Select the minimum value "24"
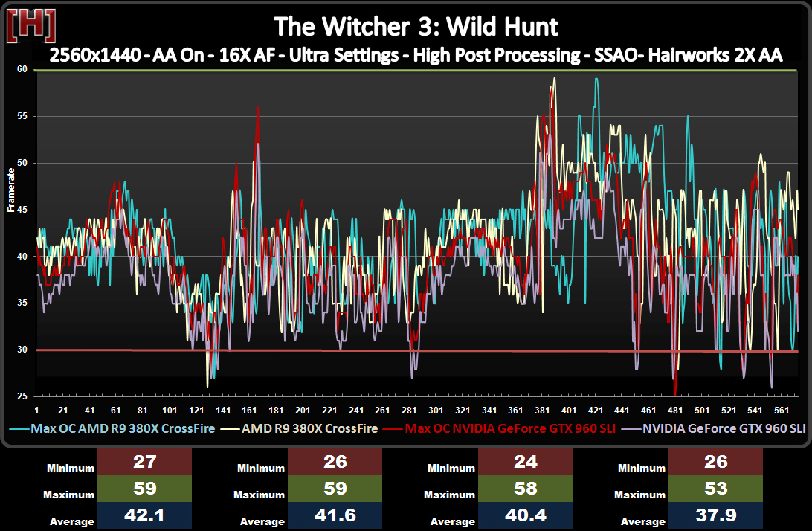Viewport: 812px width, 531px height. 526,462
